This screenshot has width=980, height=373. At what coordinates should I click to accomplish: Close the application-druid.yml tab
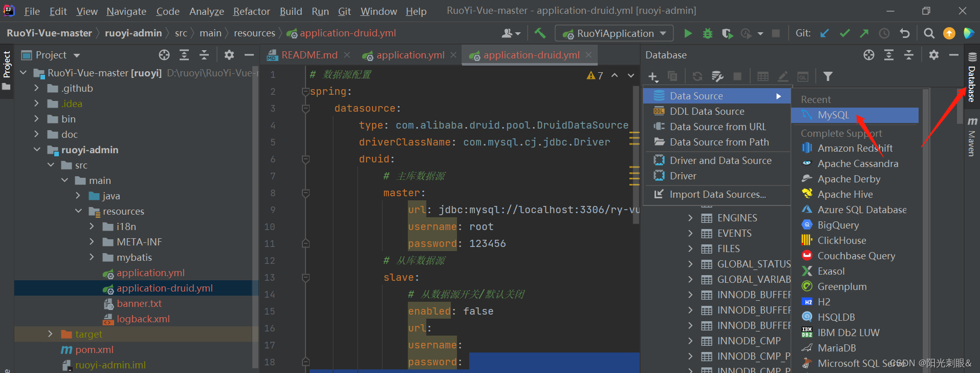pyautogui.click(x=589, y=55)
